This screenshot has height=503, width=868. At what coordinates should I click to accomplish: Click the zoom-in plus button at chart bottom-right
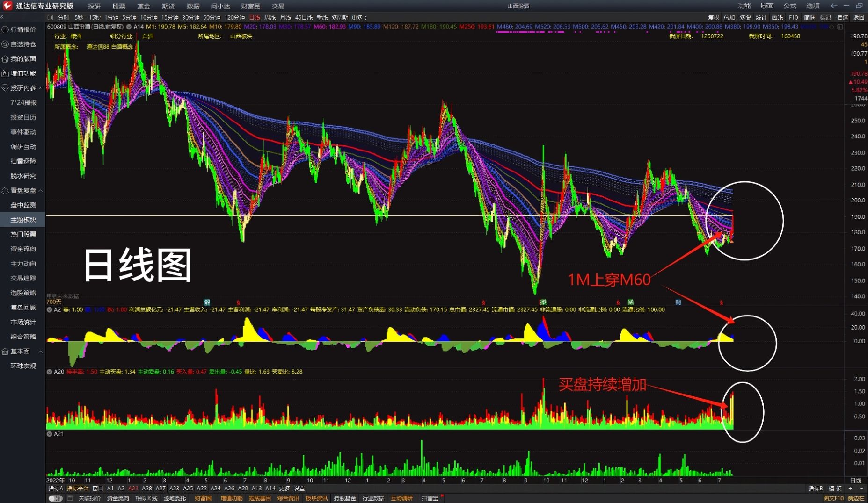point(850,488)
